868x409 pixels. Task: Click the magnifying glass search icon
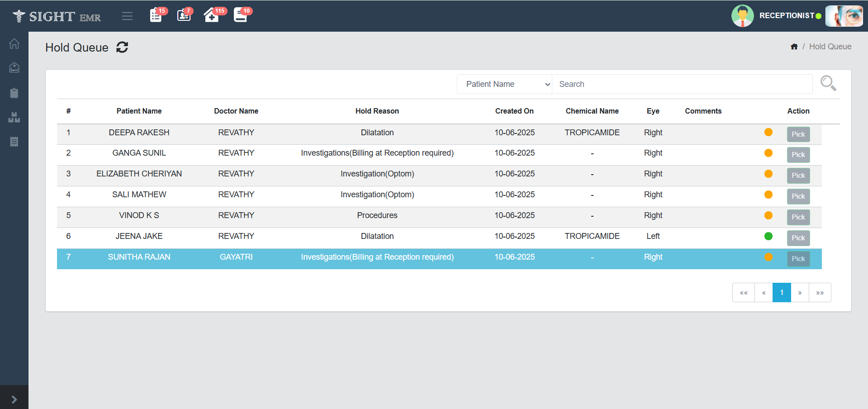click(x=828, y=83)
